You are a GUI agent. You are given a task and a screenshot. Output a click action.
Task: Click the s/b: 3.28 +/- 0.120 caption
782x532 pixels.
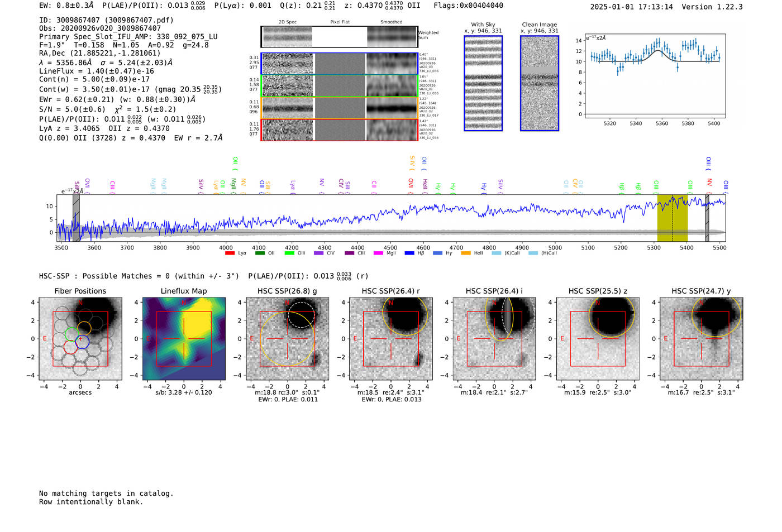pyautogui.click(x=184, y=392)
